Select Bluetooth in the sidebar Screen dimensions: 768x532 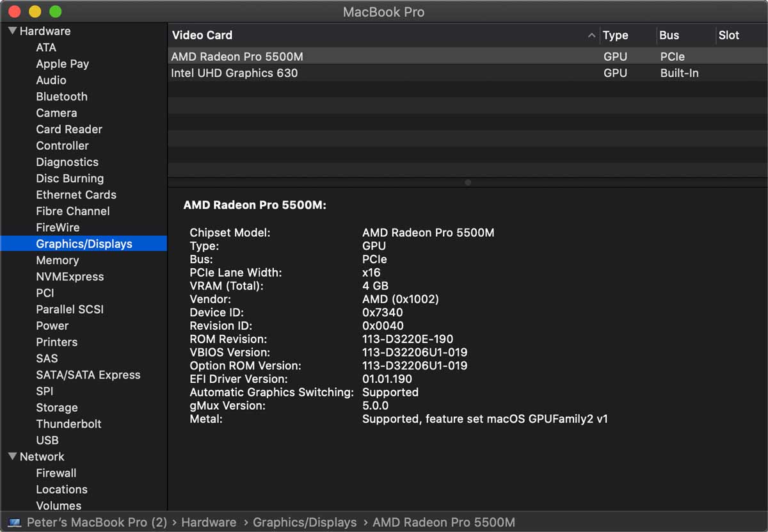pos(62,97)
